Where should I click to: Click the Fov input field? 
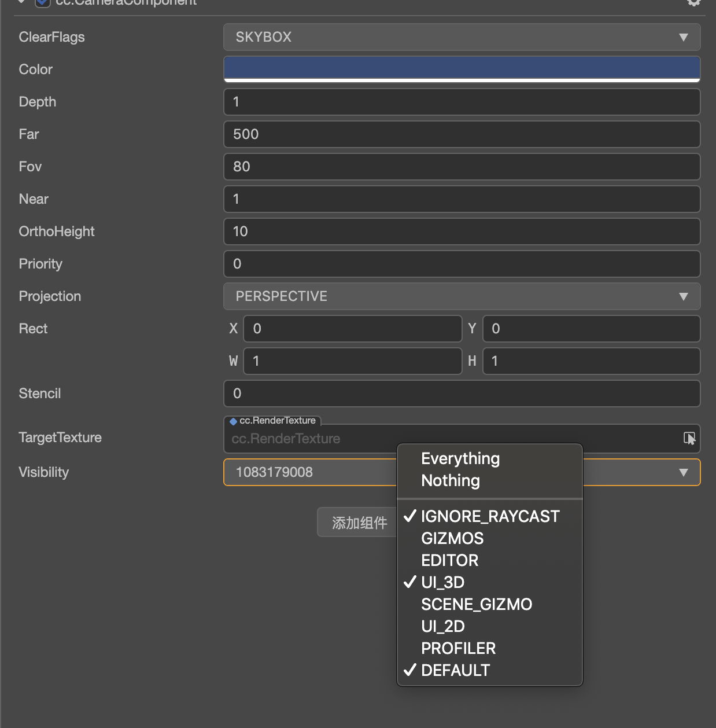tap(462, 167)
